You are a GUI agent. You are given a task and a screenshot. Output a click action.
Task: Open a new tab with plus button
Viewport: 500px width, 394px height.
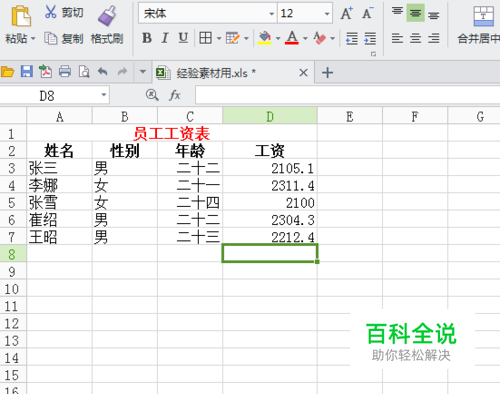point(327,72)
